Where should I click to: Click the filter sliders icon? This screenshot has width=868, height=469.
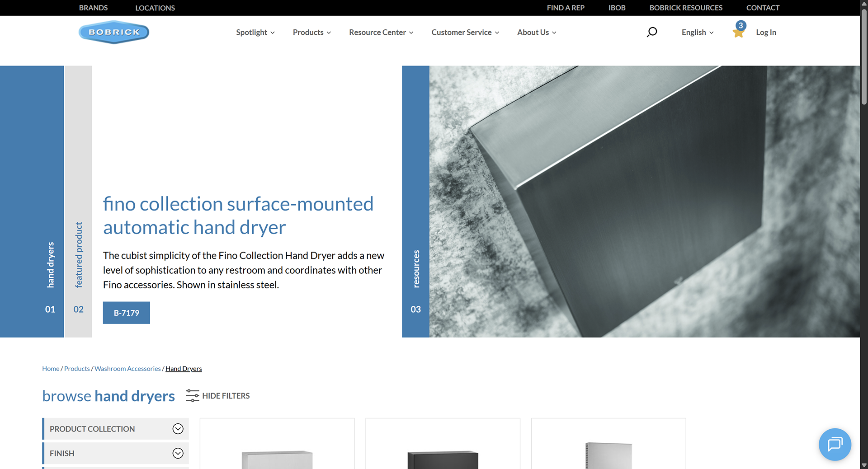coord(193,396)
